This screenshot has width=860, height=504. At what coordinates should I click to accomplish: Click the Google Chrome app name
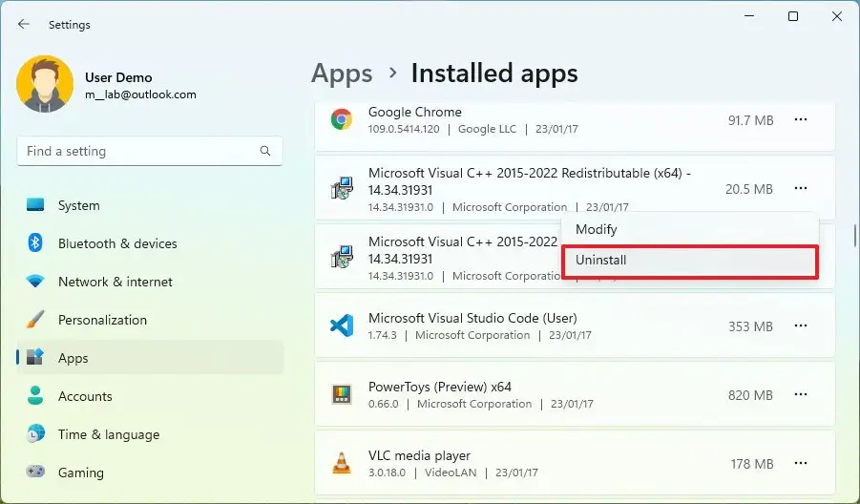click(414, 112)
